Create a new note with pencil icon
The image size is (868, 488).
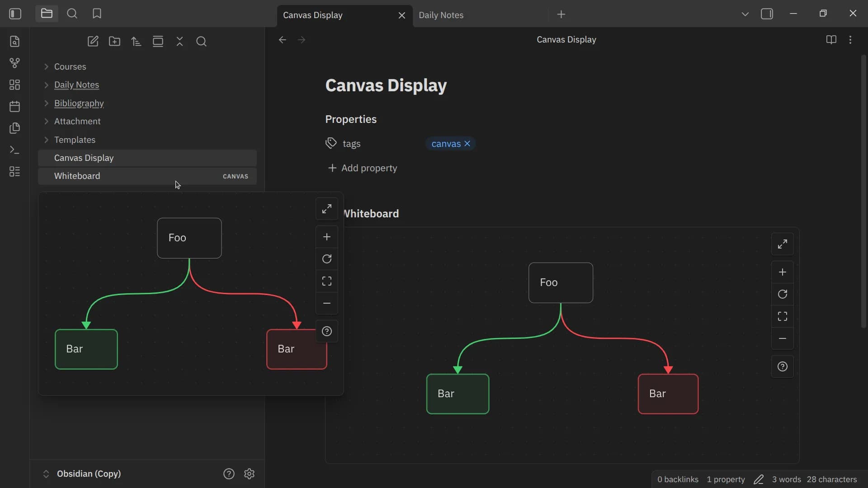pos(93,42)
